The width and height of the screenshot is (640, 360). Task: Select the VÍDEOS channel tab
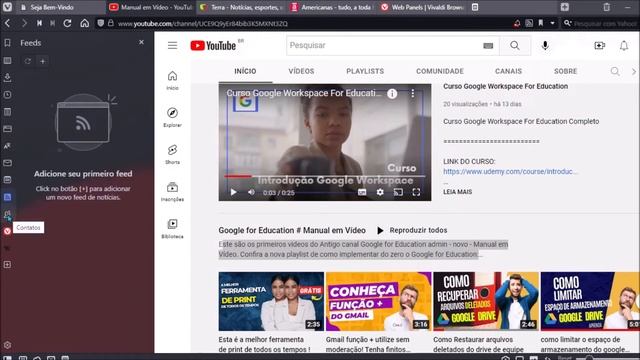pos(301,71)
